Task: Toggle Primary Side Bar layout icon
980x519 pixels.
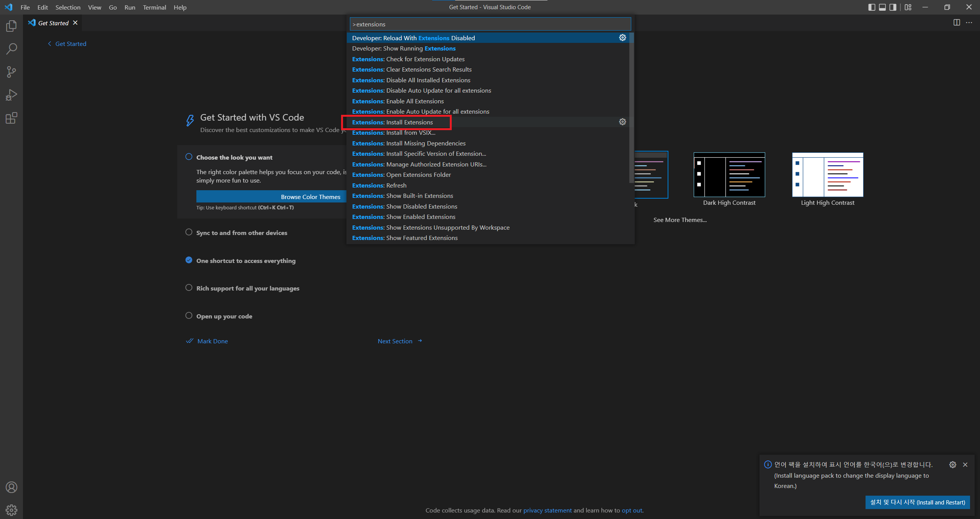Action: (x=872, y=7)
